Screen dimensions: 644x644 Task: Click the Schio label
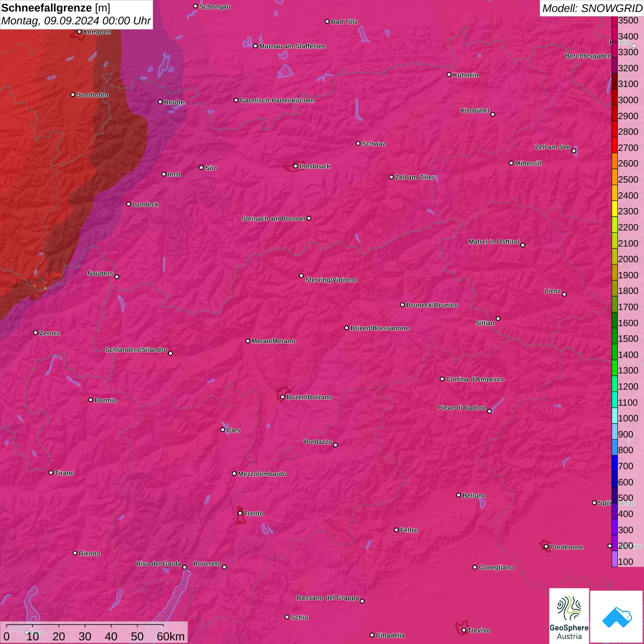(x=299, y=617)
